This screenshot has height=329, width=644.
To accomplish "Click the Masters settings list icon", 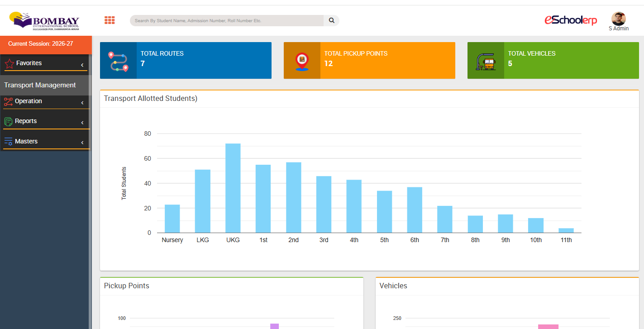I will click(x=8, y=142).
